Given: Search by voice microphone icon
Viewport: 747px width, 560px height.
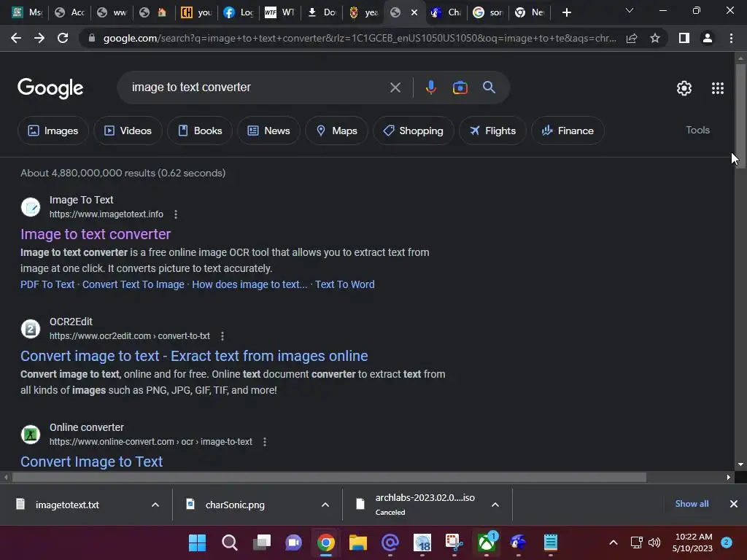Looking at the screenshot, I should [x=430, y=87].
